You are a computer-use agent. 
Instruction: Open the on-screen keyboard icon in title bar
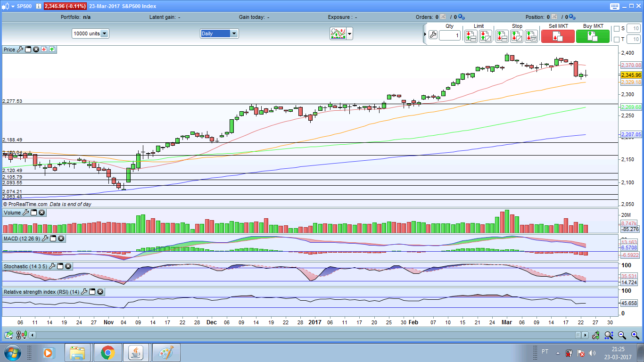tap(614, 6)
